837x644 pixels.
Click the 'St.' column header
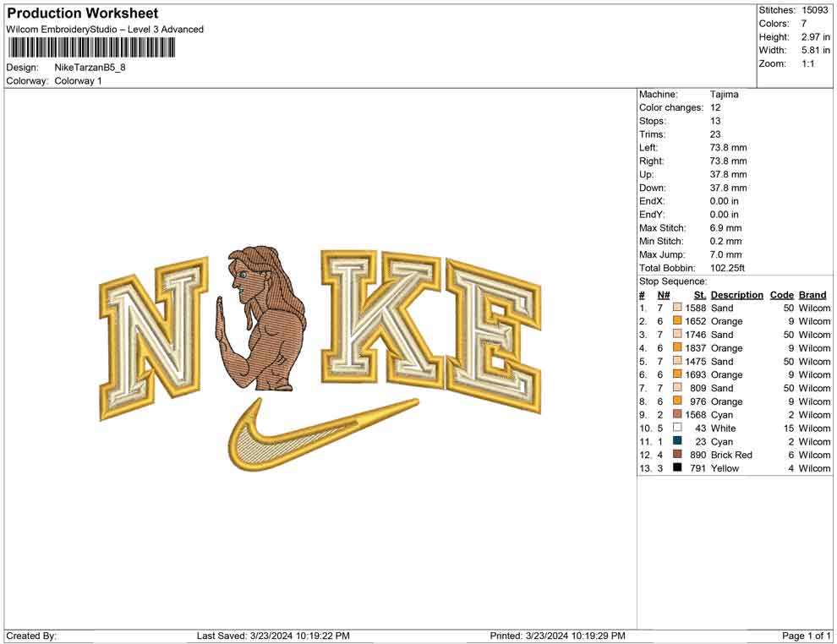(x=700, y=294)
